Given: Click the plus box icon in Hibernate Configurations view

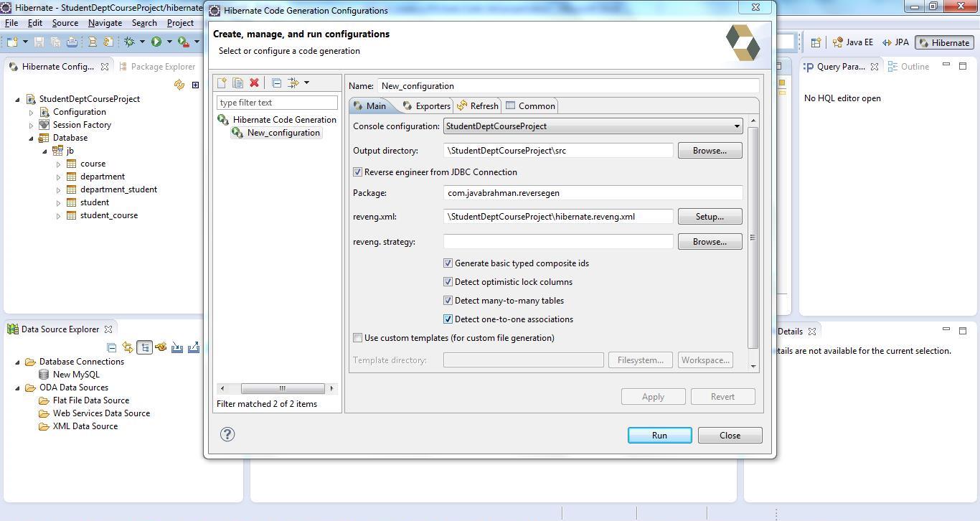Looking at the screenshot, I should tap(195, 85).
